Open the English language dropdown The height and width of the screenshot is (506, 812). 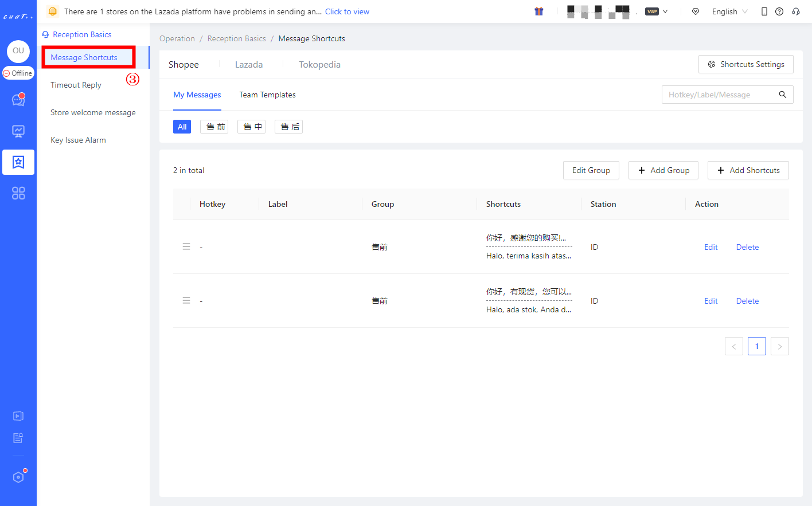(730, 11)
